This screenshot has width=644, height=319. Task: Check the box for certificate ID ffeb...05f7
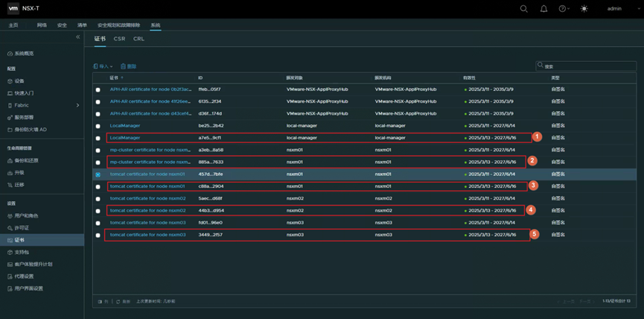coord(98,89)
